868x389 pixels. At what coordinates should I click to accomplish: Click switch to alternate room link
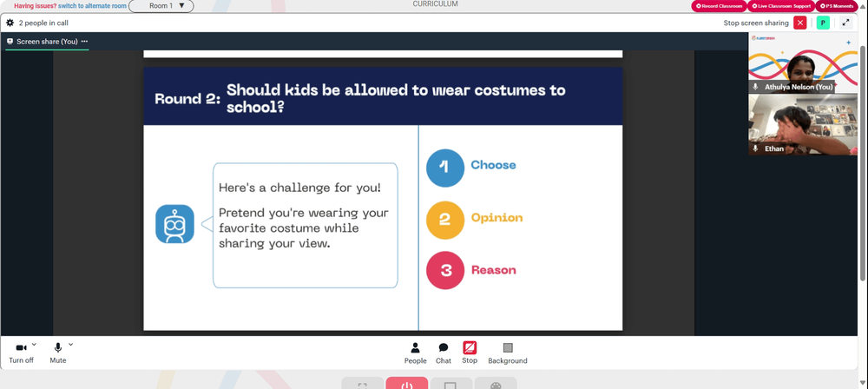[x=93, y=5]
